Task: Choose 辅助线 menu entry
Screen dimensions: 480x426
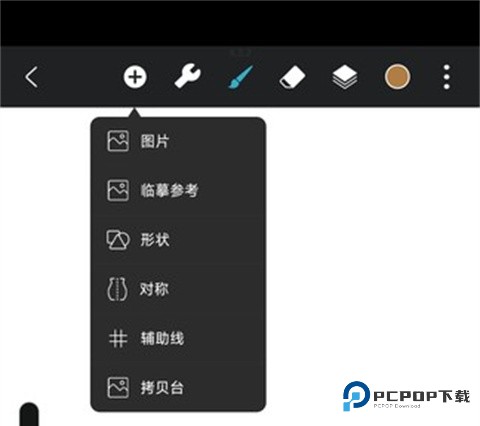Action: [x=178, y=338]
